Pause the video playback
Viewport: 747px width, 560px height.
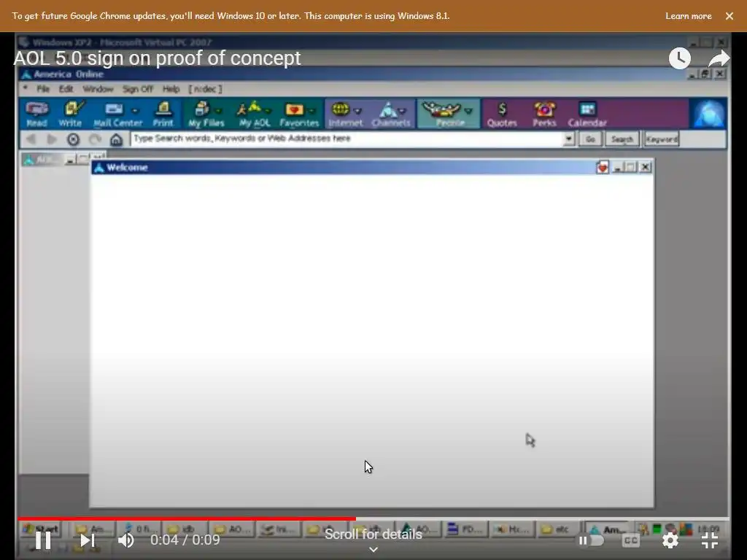point(43,540)
